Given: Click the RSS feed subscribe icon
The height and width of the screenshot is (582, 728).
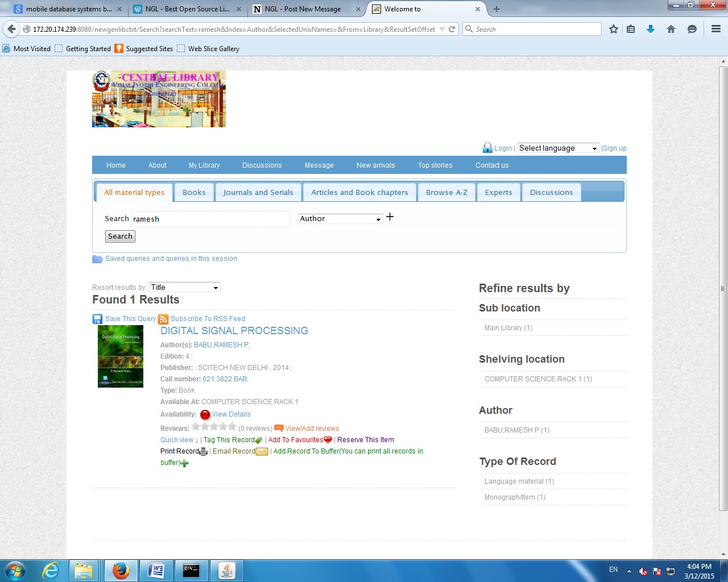Looking at the screenshot, I should click(x=163, y=319).
